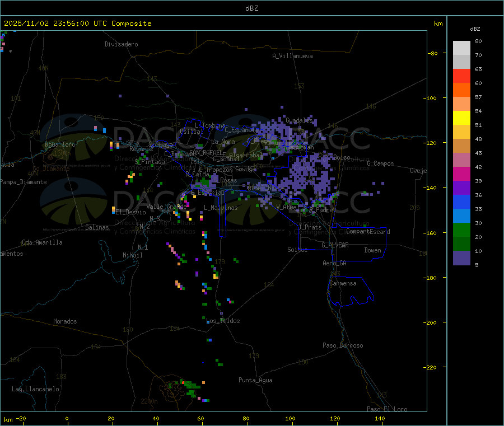Select the top light gray legend swatch

[x=461, y=48]
